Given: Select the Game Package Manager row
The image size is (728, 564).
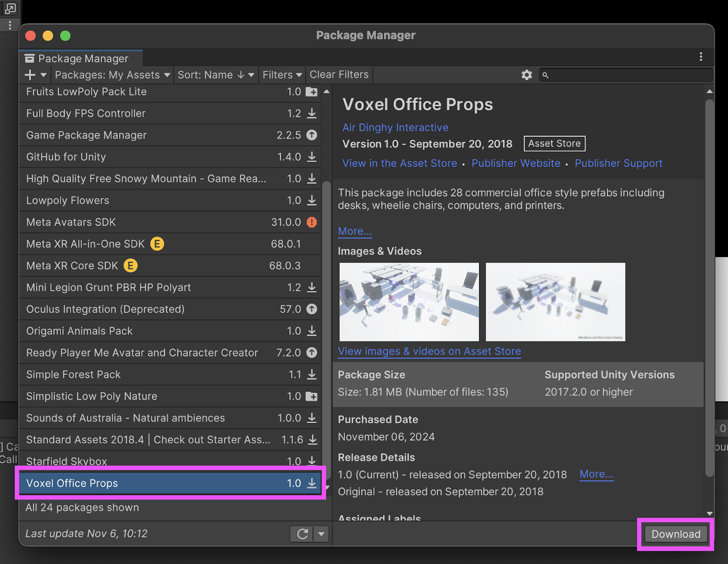Looking at the screenshot, I should (x=170, y=135).
